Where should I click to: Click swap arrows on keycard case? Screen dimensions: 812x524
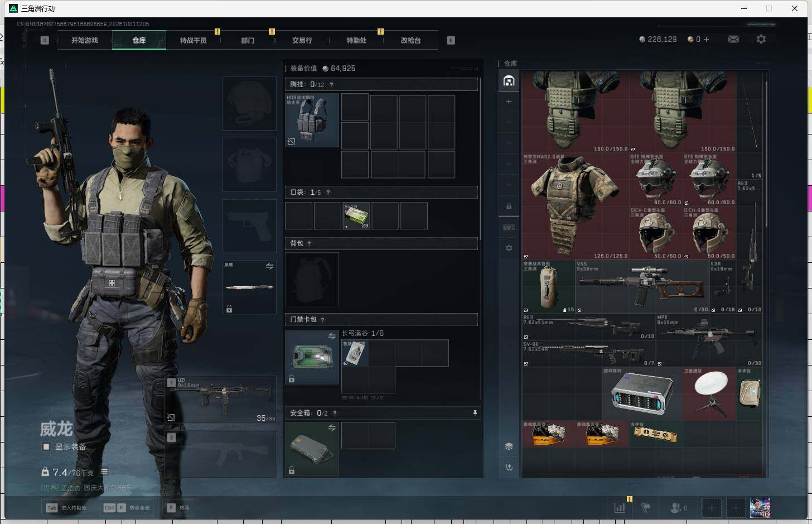click(x=332, y=336)
